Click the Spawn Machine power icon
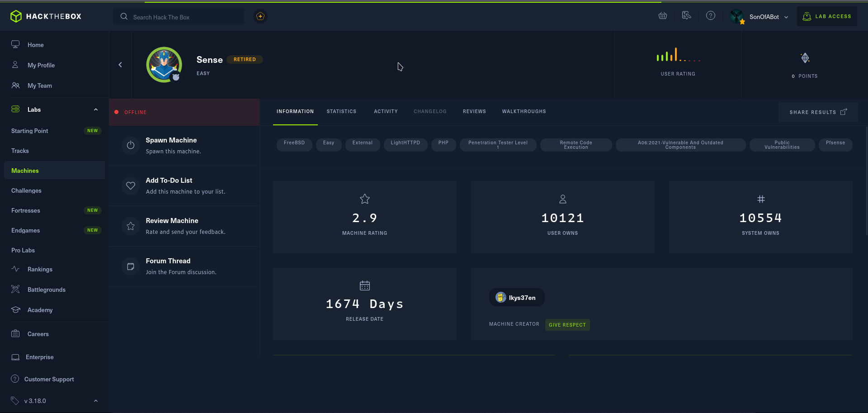Screen dimensions: 868x413 point(131,145)
